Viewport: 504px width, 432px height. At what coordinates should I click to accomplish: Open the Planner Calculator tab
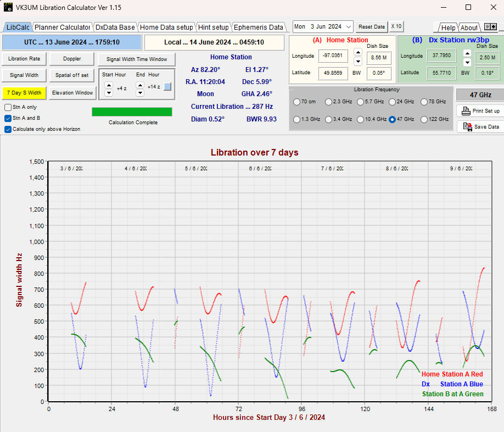62,27
